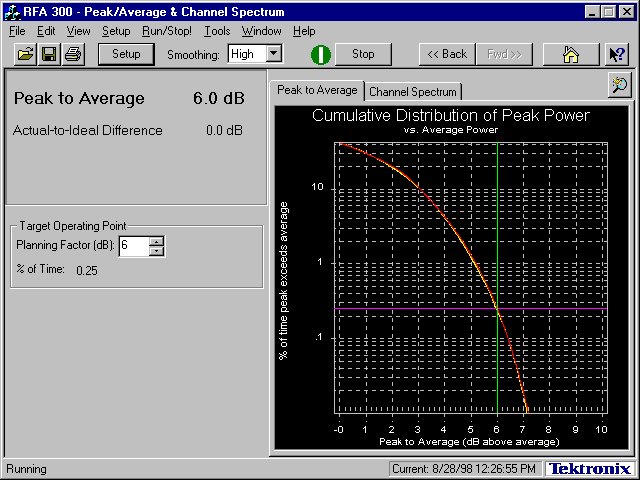Click the Tektronix logo in status bar
Image resolution: width=640 pixels, height=480 pixels.
[589, 469]
